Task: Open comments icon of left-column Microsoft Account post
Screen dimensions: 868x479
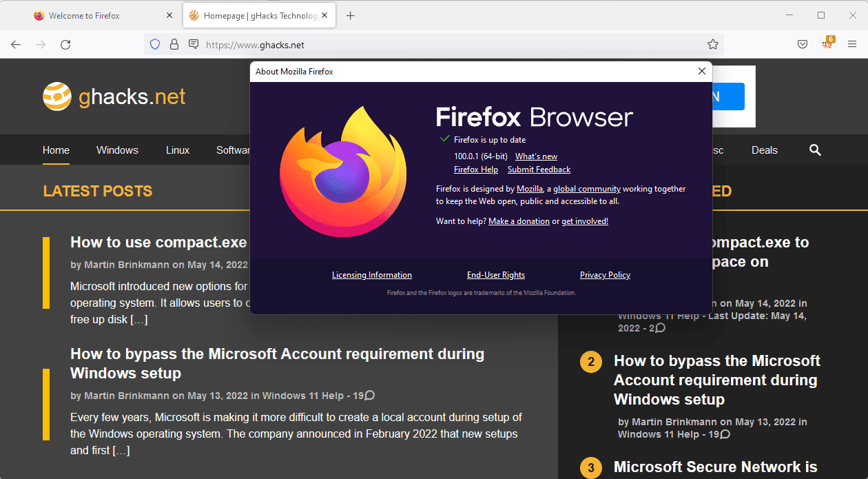Action: tap(370, 396)
